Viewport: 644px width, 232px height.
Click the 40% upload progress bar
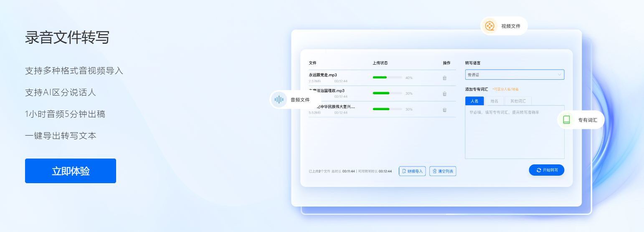click(x=387, y=78)
